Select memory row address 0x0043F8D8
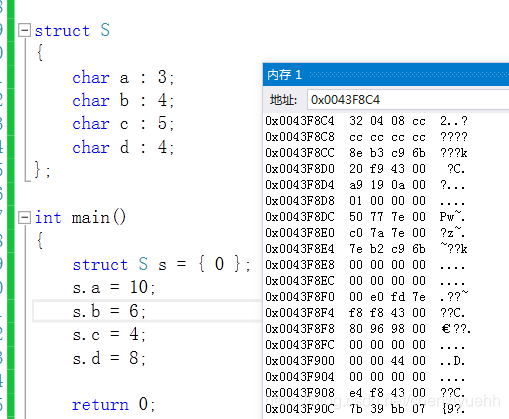The height and width of the screenshot is (419, 509). 300,201
